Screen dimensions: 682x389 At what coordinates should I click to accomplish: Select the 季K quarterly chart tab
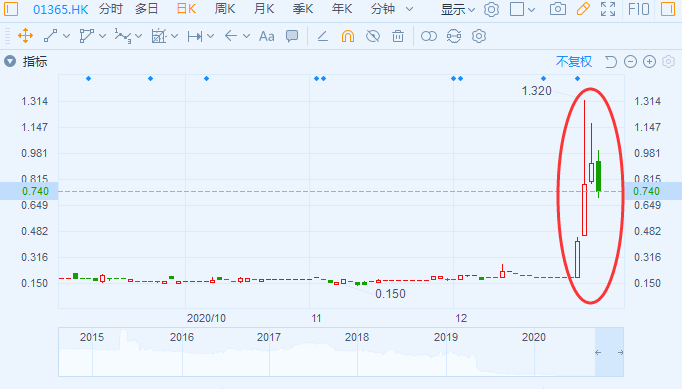pos(303,9)
